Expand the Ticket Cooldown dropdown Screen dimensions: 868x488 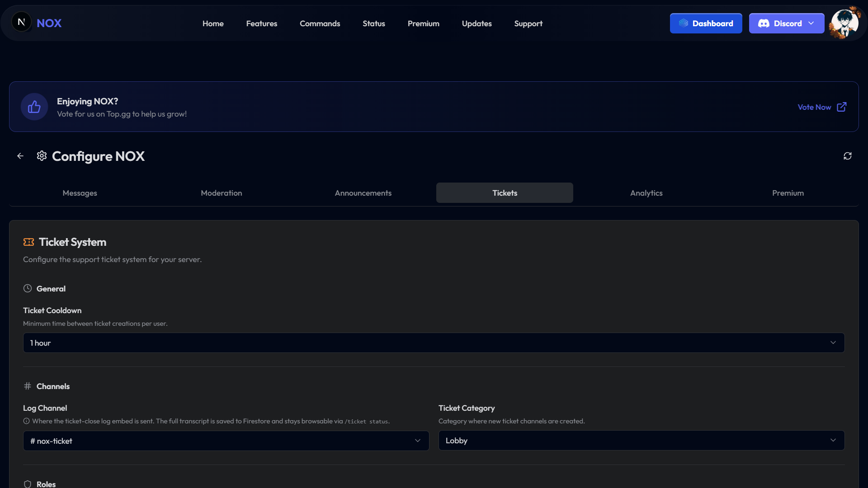(434, 343)
